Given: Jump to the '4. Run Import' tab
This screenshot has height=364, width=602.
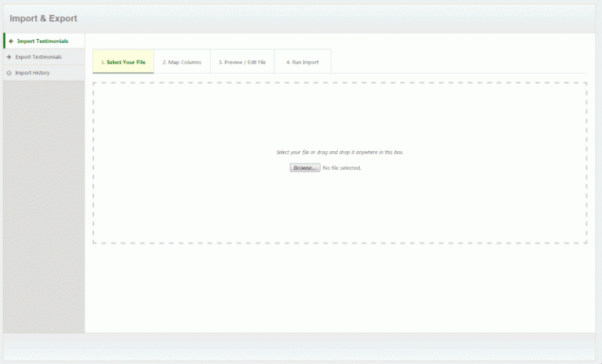Looking at the screenshot, I should tap(302, 62).
